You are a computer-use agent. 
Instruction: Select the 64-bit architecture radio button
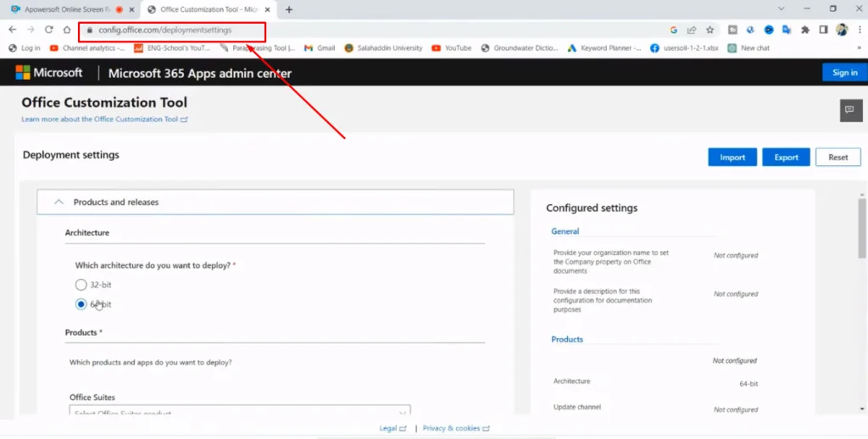(x=81, y=304)
